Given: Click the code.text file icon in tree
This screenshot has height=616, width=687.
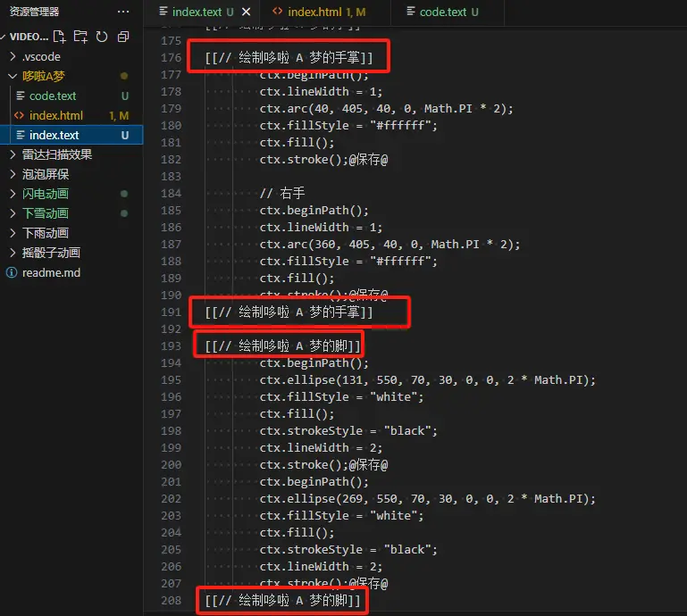Looking at the screenshot, I should [21, 96].
